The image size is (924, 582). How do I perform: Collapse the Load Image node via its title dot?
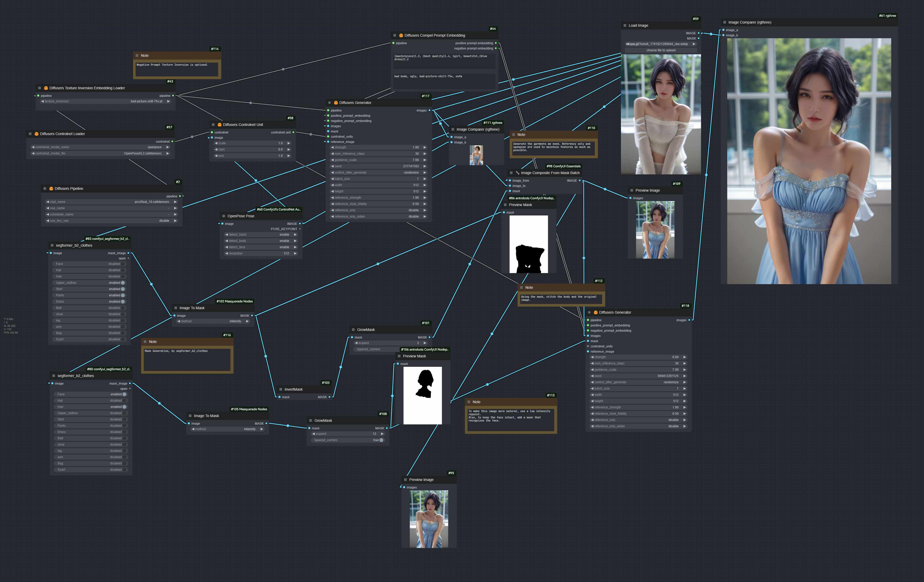pos(625,25)
